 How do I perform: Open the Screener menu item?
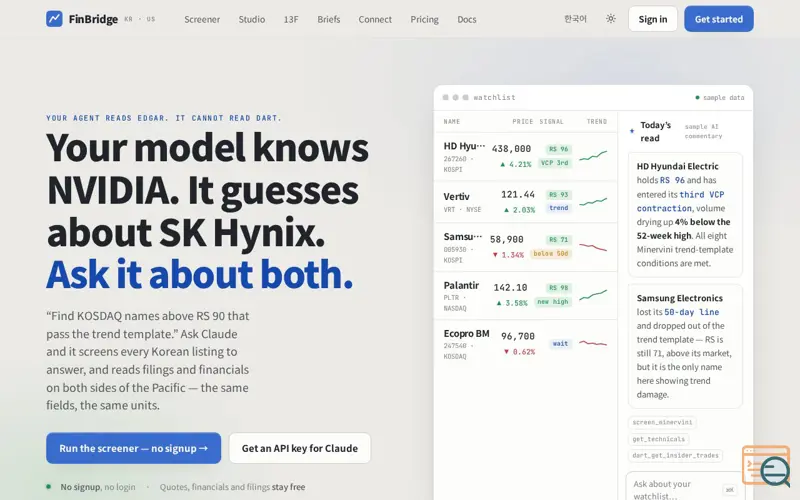(202, 19)
